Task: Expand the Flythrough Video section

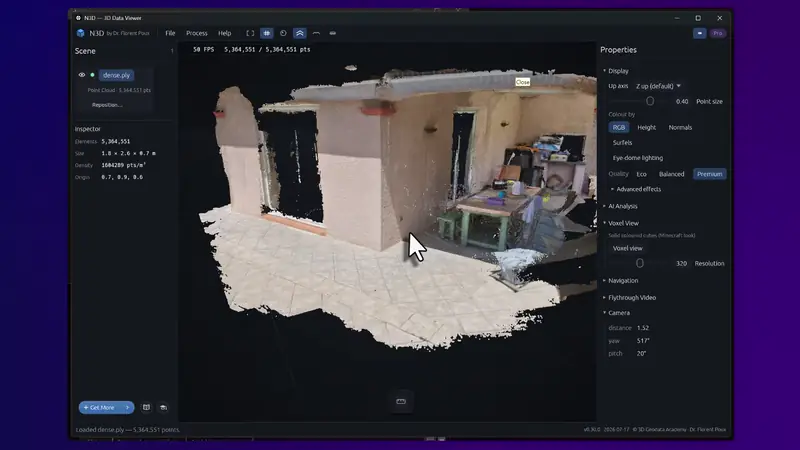Action: (x=629, y=297)
